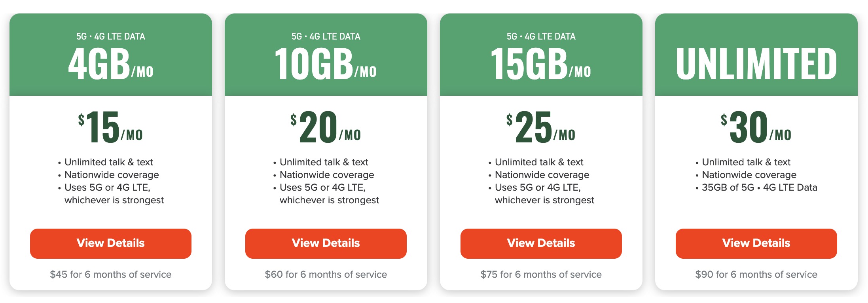The image size is (868, 303).
Task: Open the $90 for 6 months link
Action: [x=756, y=274]
